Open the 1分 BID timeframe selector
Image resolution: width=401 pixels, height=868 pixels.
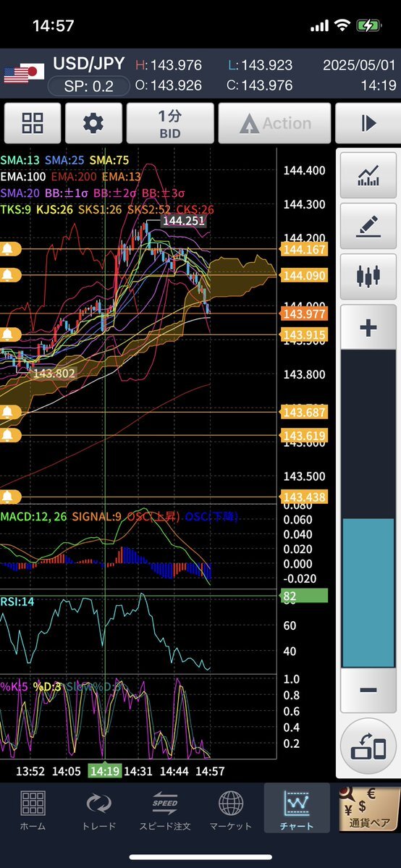pos(170,123)
